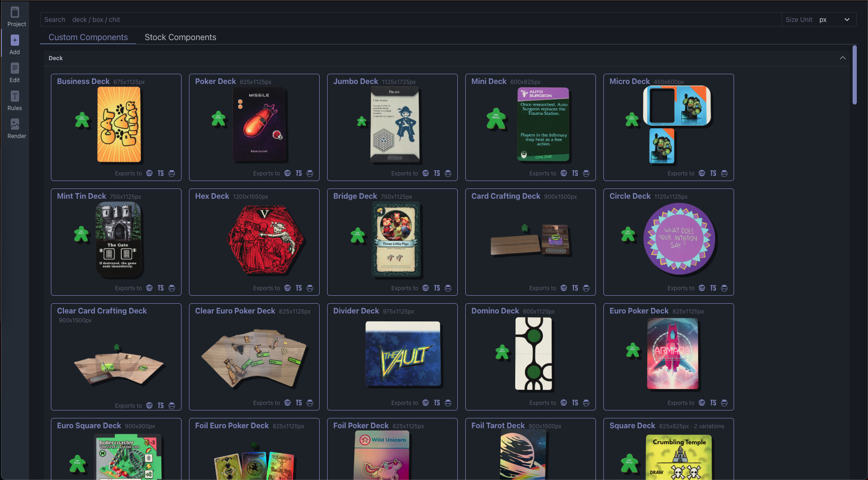Image resolution: width=868 pixels, height=480 pixels.
Task: Click the TS export icon on Poker Deck
Action: pos(299,174)
